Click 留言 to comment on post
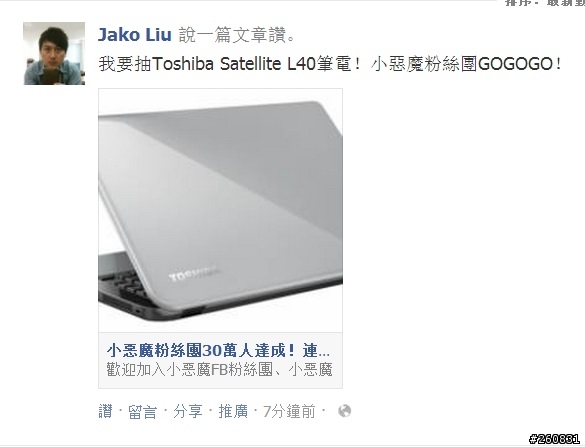 pos(143,412)
